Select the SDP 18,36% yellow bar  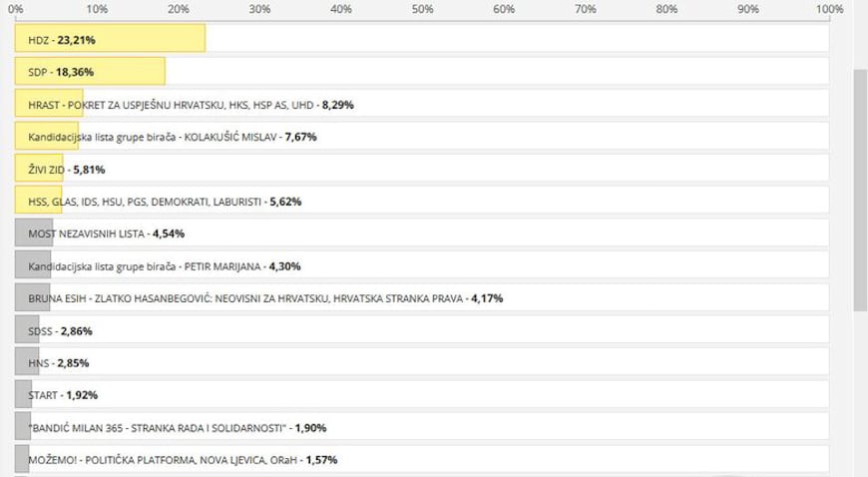[x=90, y=71]
